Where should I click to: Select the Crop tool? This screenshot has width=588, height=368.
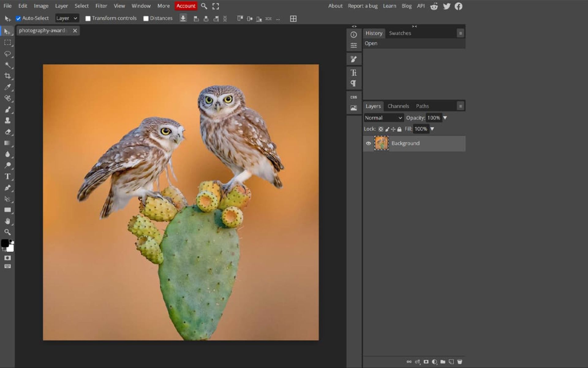(7, 76)
